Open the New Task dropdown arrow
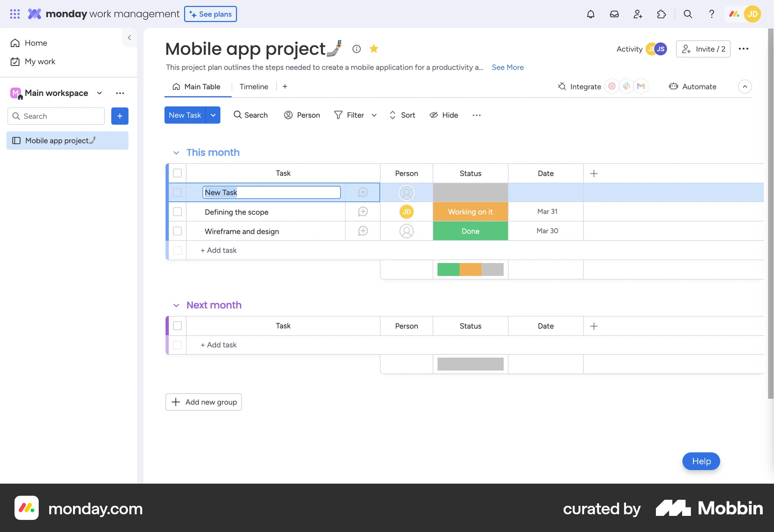 point(213,115)
